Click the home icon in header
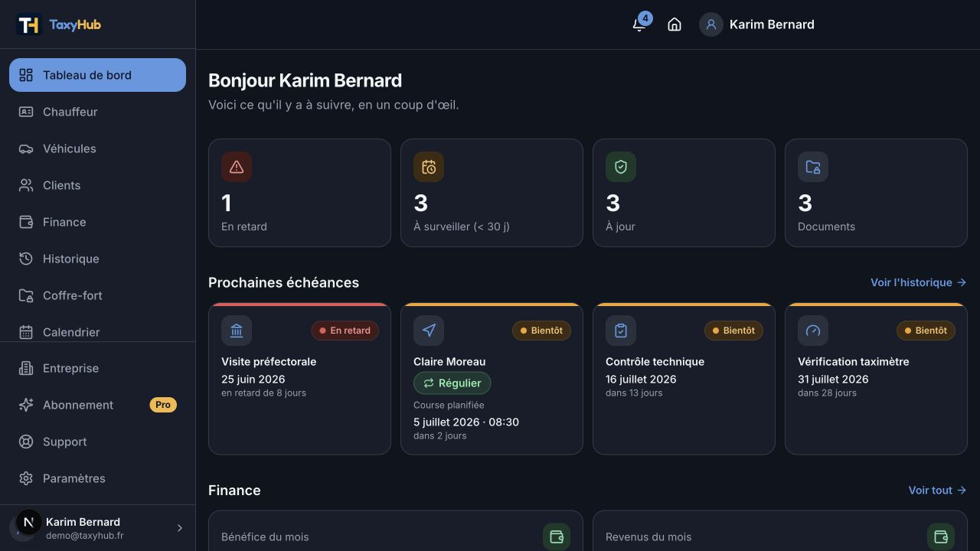The height and width of the screenshot is (551, 980). tap(675, 24)
